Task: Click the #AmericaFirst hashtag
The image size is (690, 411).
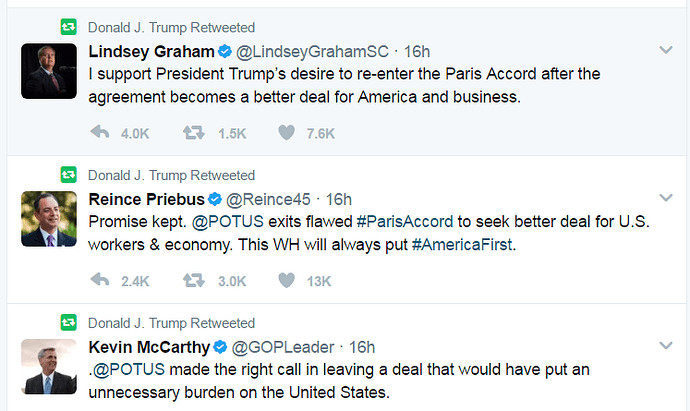Action: (x=461, y=245)
